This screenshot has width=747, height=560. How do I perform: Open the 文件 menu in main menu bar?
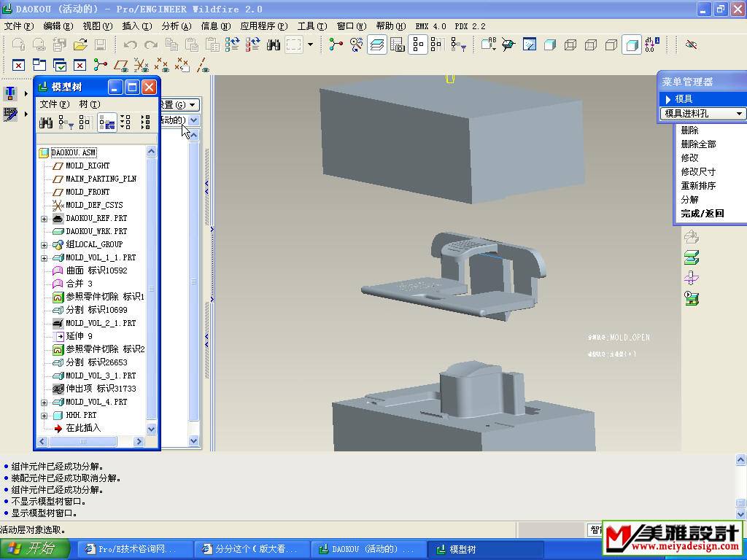(x=19, y=26)
